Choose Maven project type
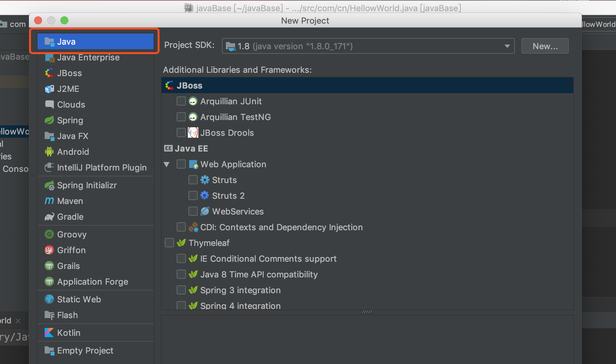The width and height of the screenshot is (616, 364). (96, 201)
